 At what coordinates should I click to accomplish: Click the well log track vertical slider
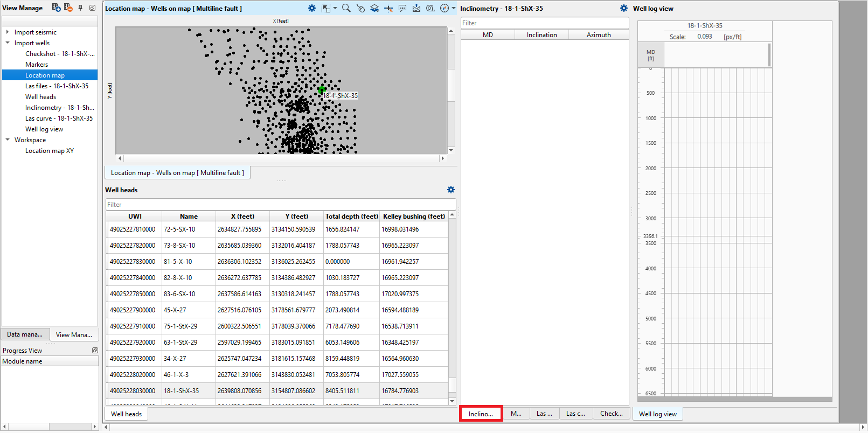click(769, 55)
